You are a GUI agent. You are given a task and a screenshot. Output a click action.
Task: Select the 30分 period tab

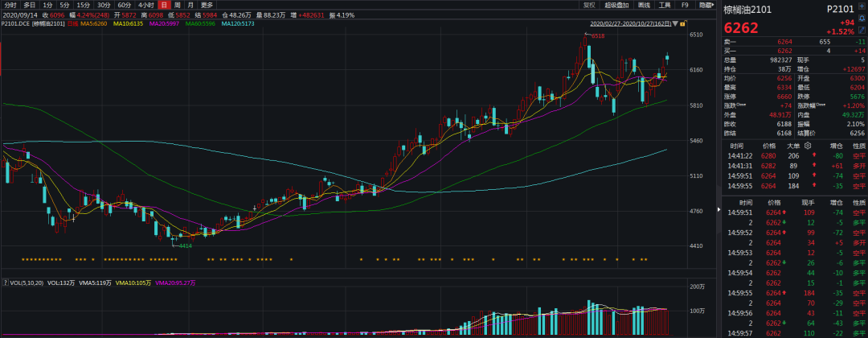pos(104,5)
